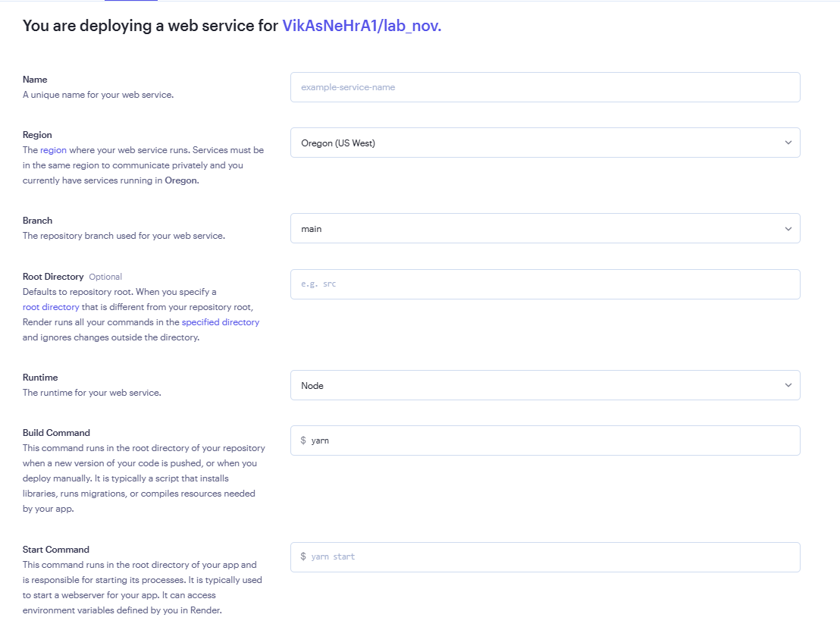This screenshot has height=627, width=840.
Task: Click the Region dropdown chevron arrow
Action: [x=787, y=142]
